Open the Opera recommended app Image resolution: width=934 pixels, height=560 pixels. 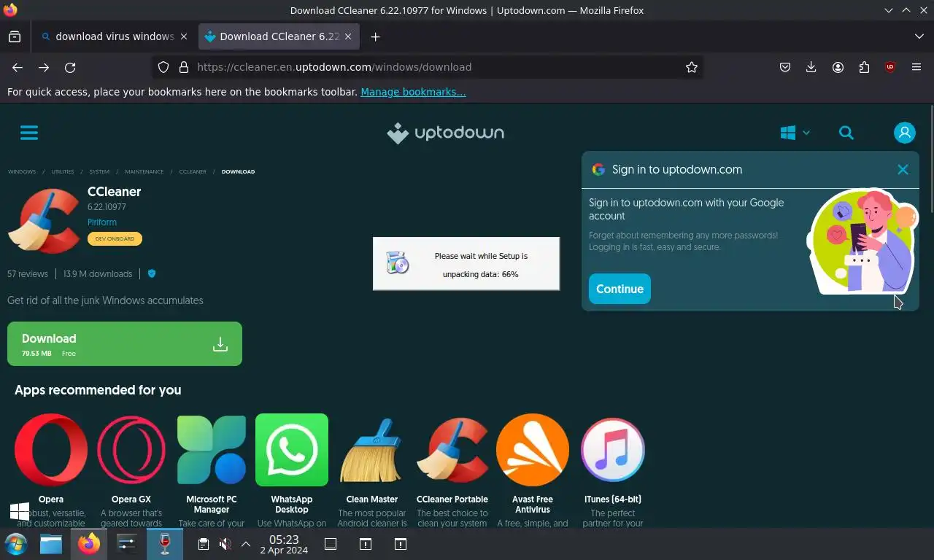51,450
